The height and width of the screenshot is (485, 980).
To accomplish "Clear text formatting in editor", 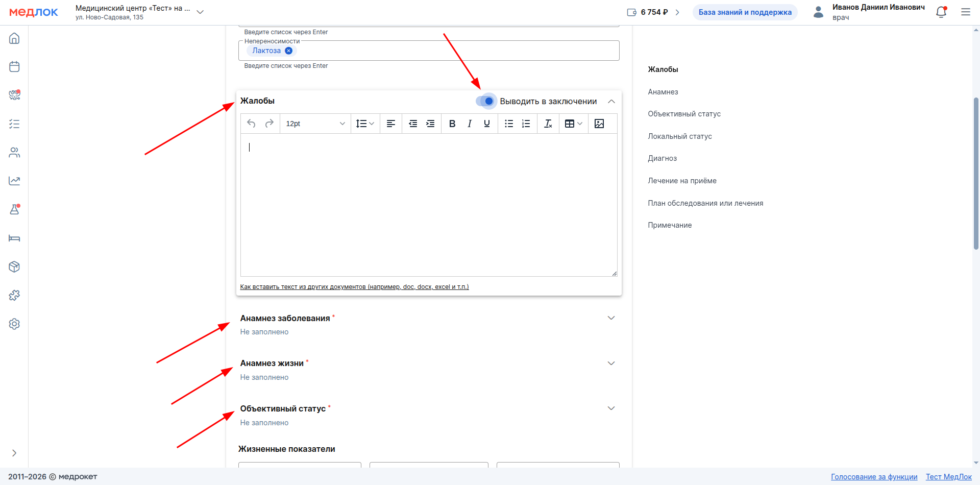I will 548,124.
